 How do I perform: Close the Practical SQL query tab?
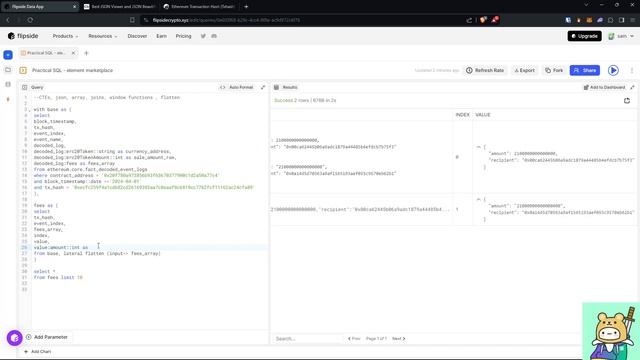(73, 53)
